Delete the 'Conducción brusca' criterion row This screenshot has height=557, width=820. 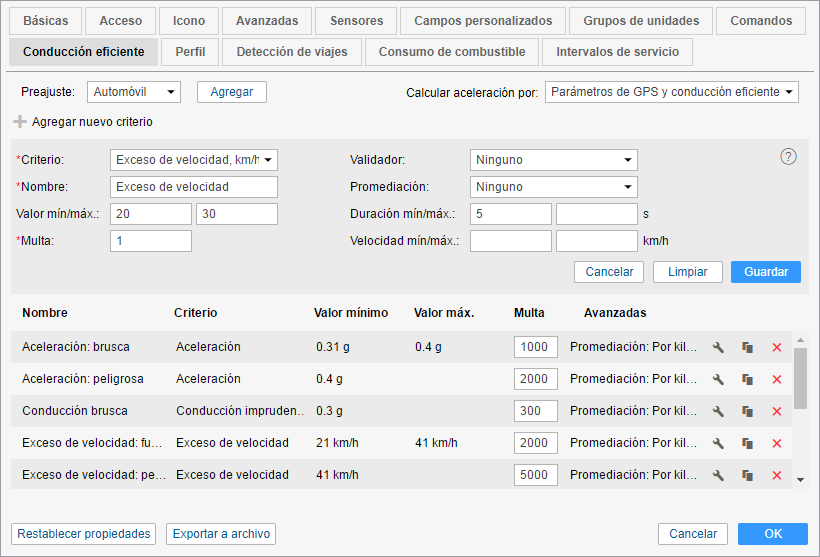(777, 412)
